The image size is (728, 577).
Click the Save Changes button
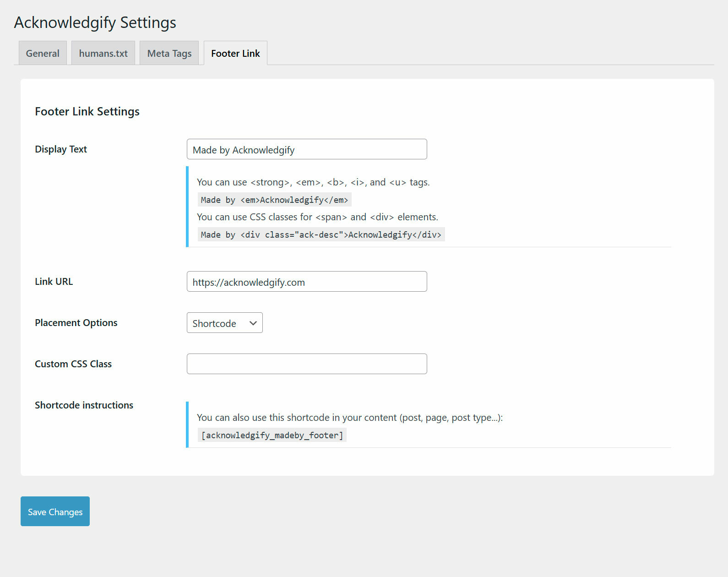55,512
